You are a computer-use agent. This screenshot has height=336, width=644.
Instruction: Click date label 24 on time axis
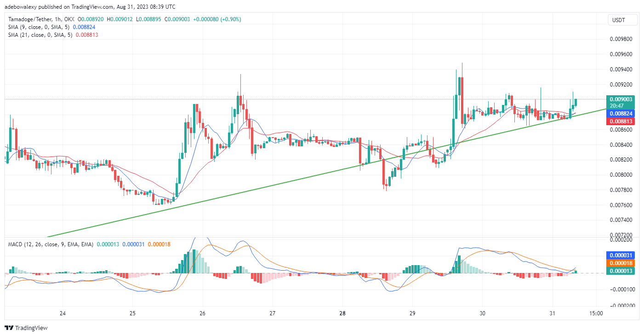[x=63, y=314]
